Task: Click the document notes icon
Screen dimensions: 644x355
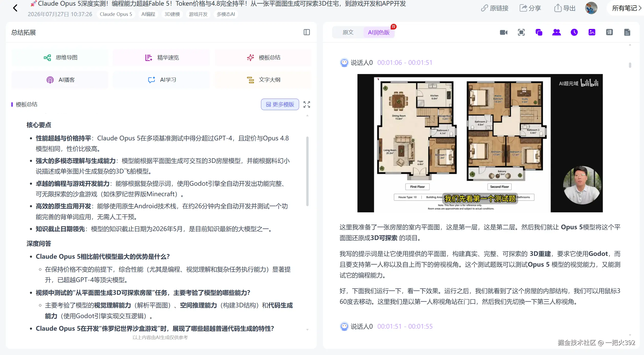Action: [x=627, y=33]
